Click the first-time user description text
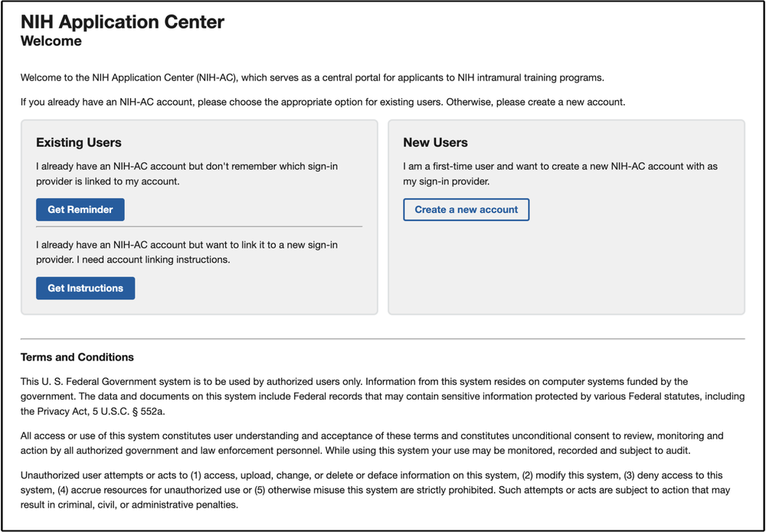 coord(560,174)
